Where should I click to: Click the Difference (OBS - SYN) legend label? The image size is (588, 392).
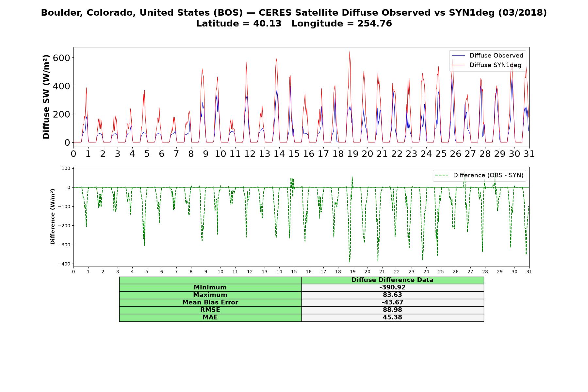pos(488,175)
